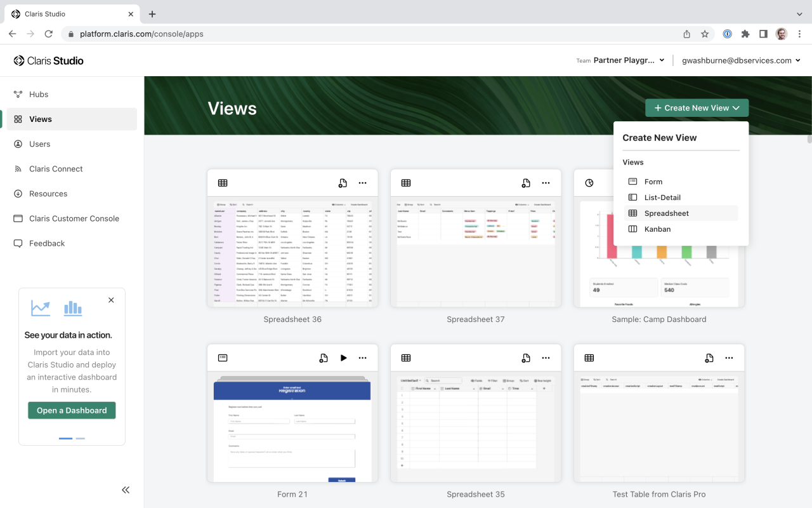Image resolution: width=812 pixels, height=508 pixels.
Task: Click the share icon on Spreadsheet 36
Action: (x=343, y=183)
